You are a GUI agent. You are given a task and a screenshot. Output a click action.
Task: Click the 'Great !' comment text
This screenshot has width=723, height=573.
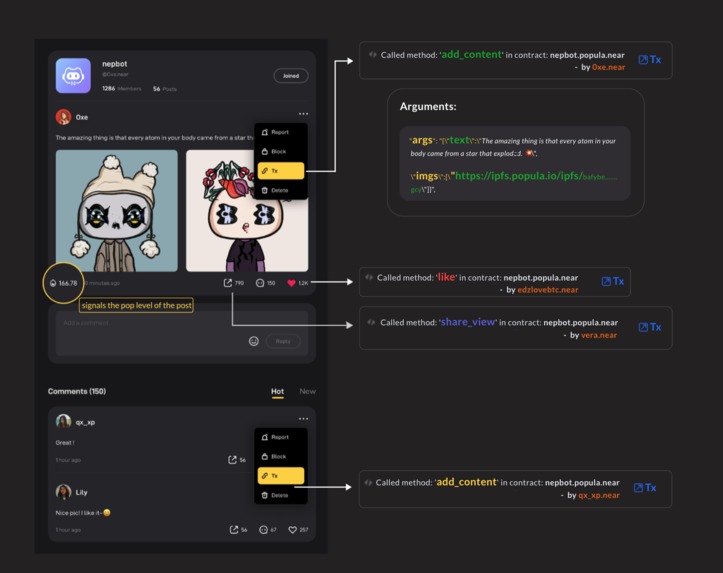[x=65, y=443]
